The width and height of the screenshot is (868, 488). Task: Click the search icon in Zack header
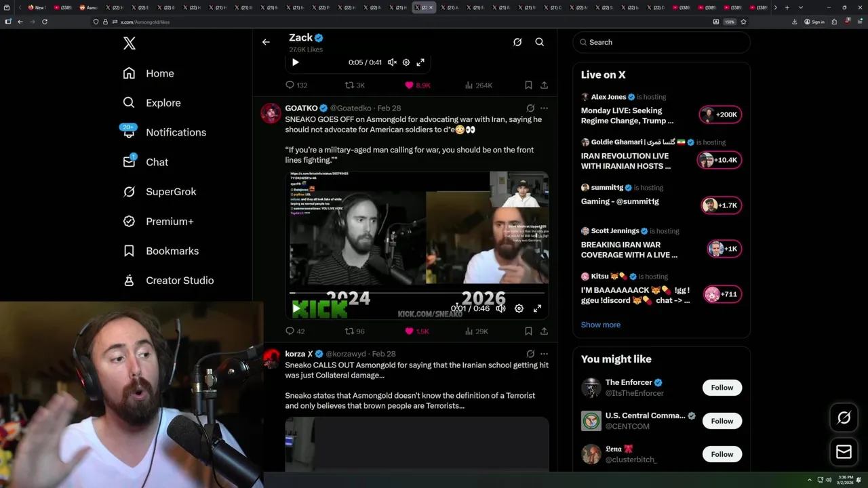pos(540,42)
